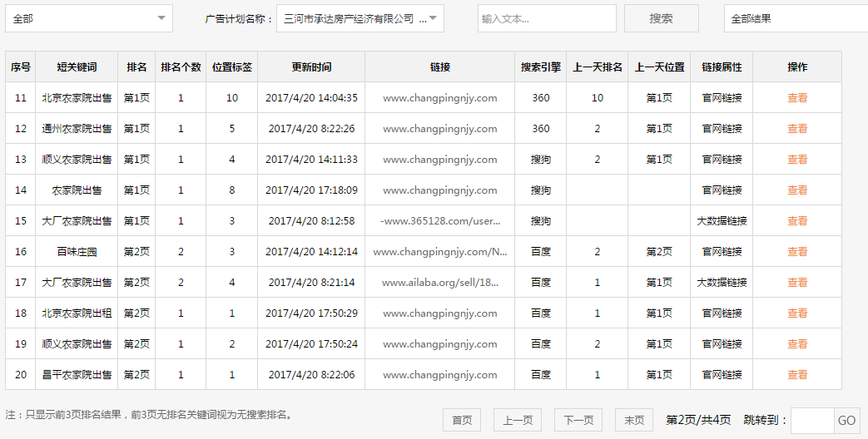
Task: Click page indicator 第2页/共4页
Action: click(698, 420)
